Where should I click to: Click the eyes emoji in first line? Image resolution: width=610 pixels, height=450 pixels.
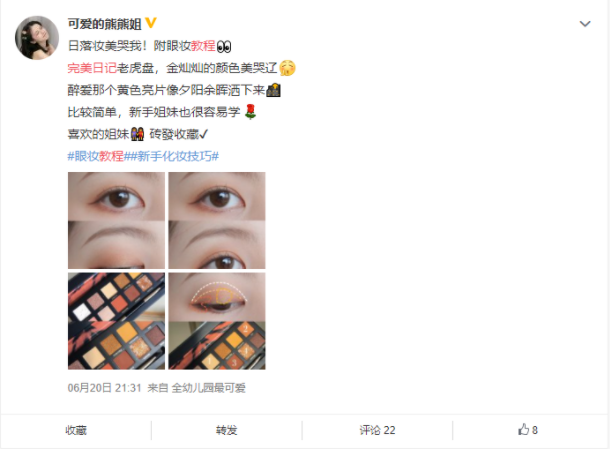coord(224,46)
